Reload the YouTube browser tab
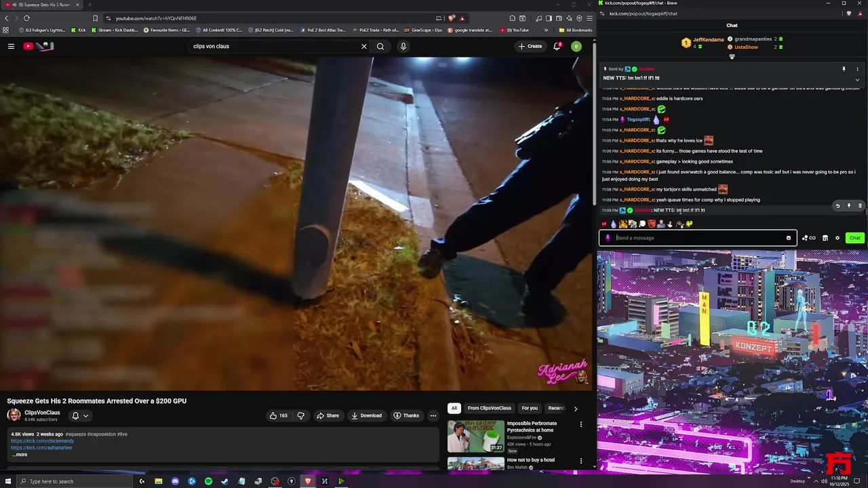Screen dimensions: 868x488 [x=26, y=18]
